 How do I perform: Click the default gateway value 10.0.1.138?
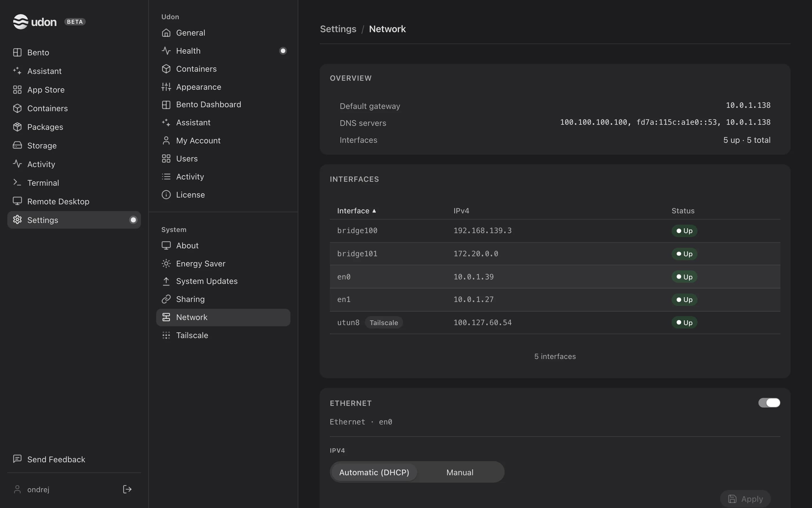click(748, 105)
